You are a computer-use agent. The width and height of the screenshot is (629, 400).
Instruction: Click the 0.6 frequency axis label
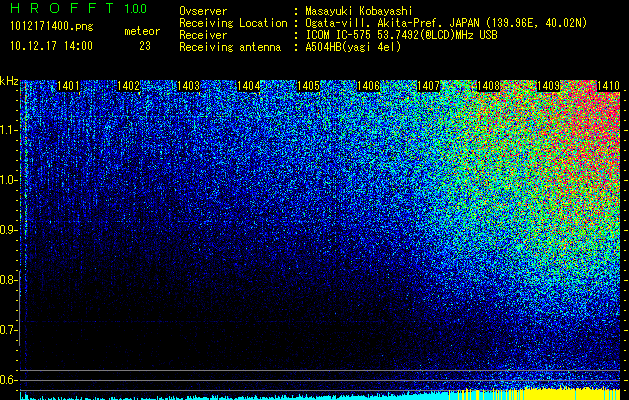tap(9, 380)
